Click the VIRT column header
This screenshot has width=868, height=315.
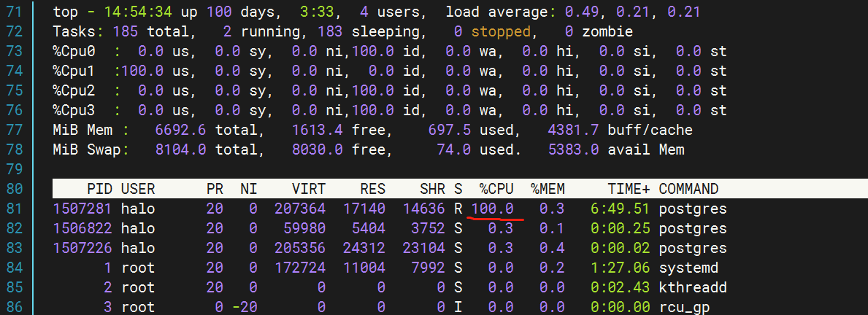[x=308, y=189]
